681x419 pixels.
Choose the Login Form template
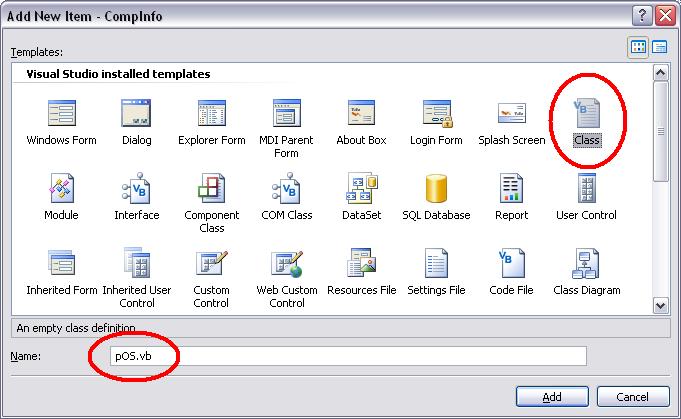[x=436, y=122]
